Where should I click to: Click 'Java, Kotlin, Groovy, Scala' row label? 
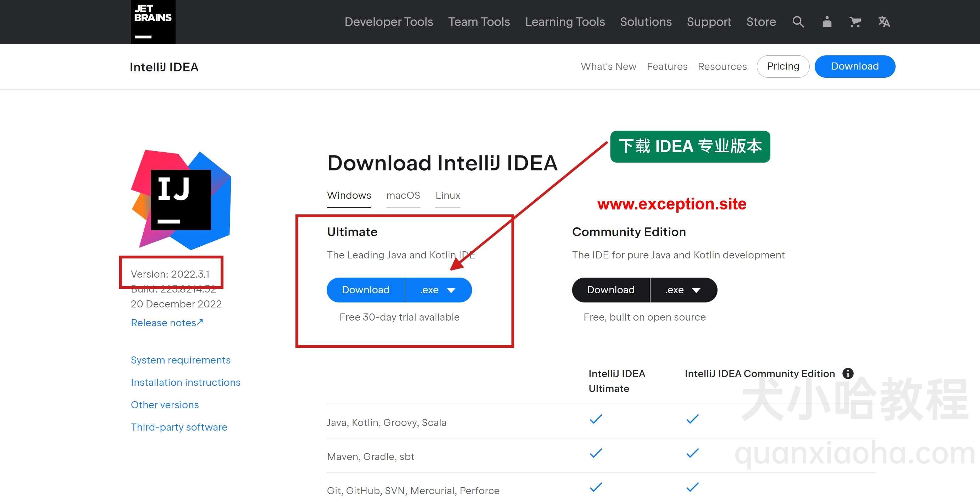pos(387,422)
